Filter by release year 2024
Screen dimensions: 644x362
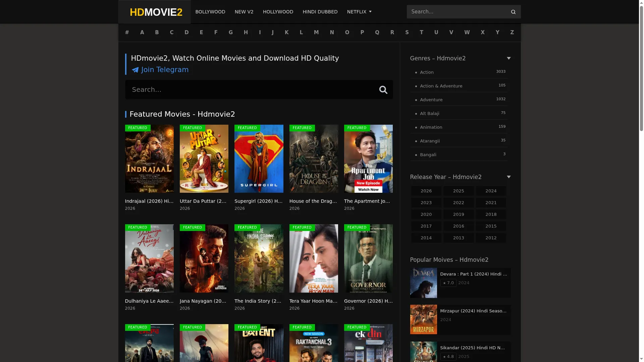coord(491,191)
